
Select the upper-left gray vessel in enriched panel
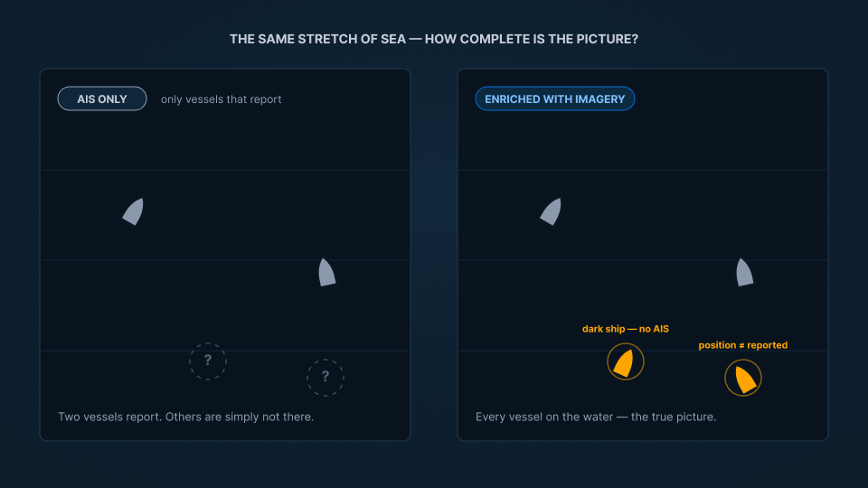(552, 211)
